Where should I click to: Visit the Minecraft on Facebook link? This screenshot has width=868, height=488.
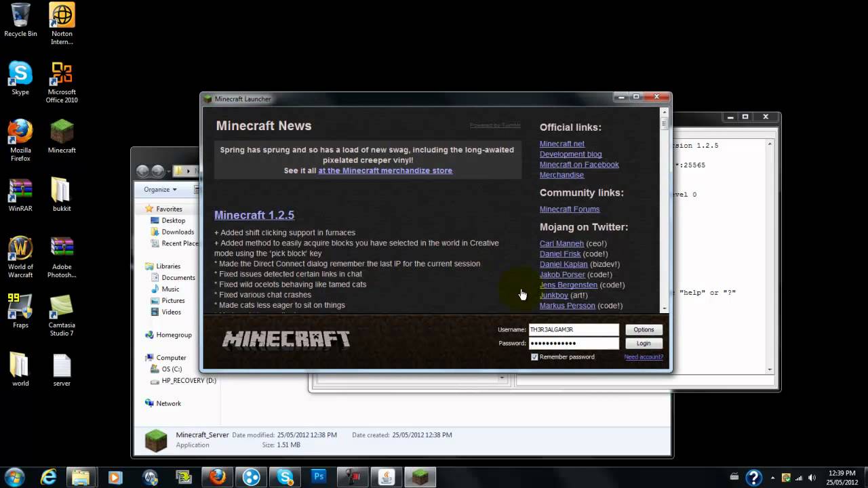(579, 165)
